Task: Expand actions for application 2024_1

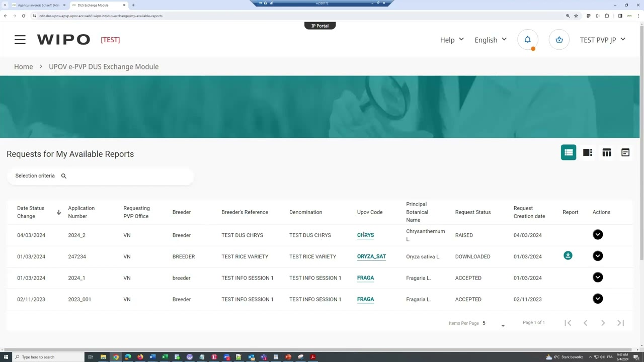Action: coord(598,278)
